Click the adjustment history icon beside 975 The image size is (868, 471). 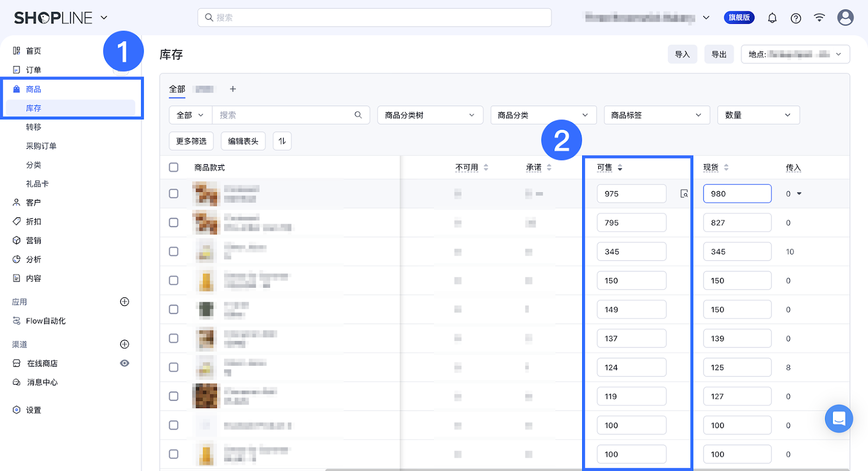pyautogui.click(x=684, y=194)
